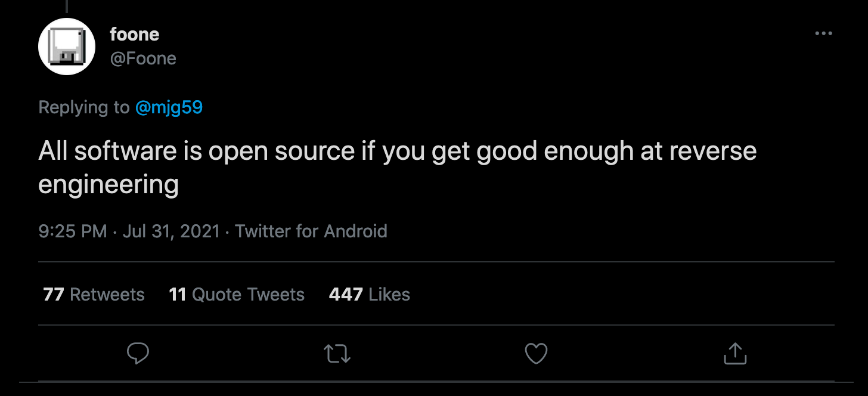The height and width of the screenshot is (396, 868).
Task: Click the @Foone handle
Action: coord(142,58)
